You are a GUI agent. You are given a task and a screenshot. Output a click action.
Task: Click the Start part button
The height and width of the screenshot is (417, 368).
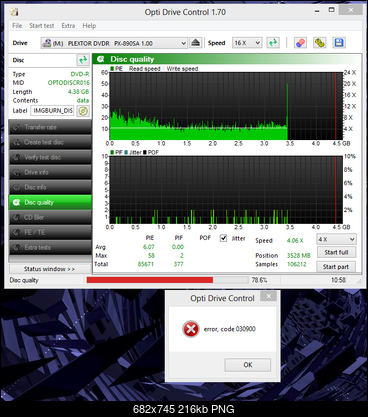click(x=336, y=267)
